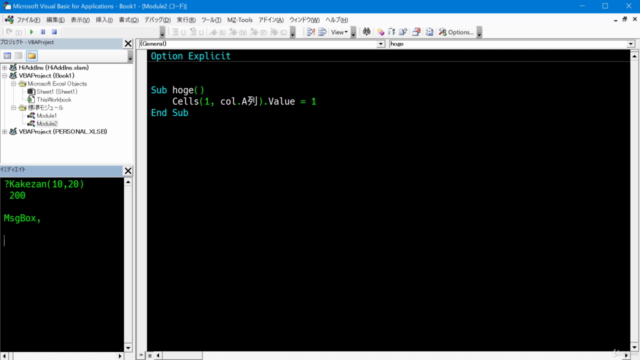The image size is (640, 360).
Task: Select Module1 in project tree
Action: click(x=47, y=116)
